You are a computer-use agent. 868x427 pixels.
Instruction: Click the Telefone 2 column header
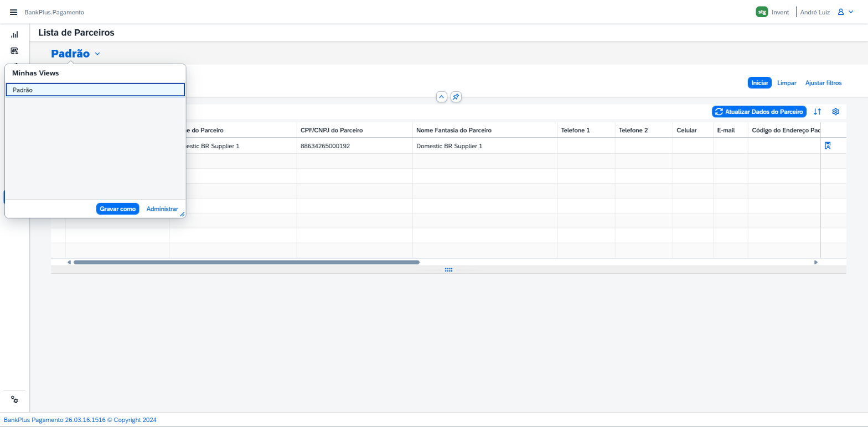coord(644,130)
